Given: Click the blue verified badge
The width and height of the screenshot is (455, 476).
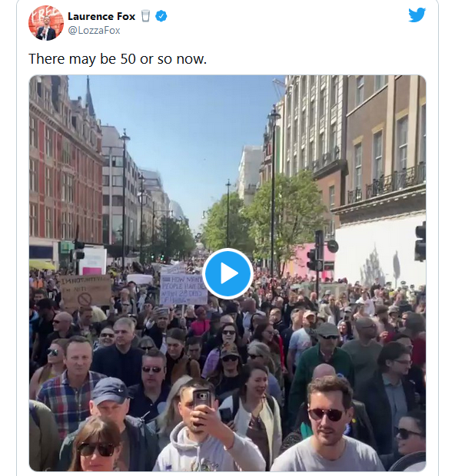Looking at the screenshot, I should click(161, 16).
